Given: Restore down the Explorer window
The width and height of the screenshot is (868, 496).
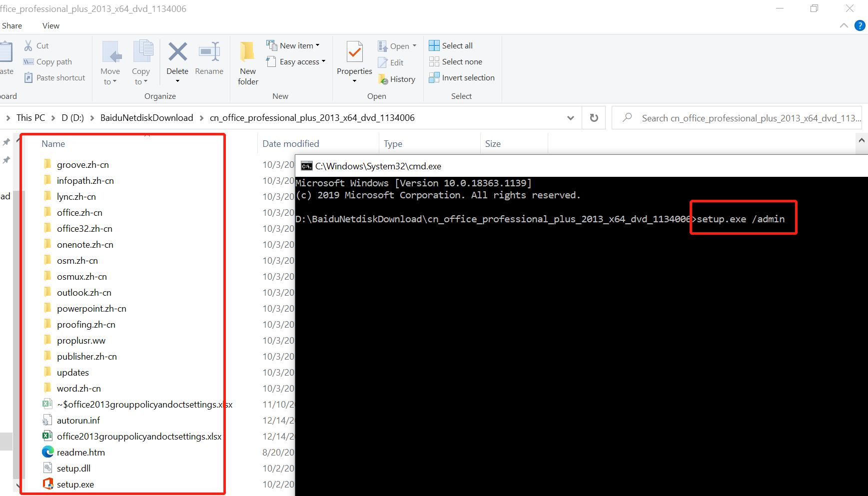Looking at the screenshot, I should (x=814, y=8).
